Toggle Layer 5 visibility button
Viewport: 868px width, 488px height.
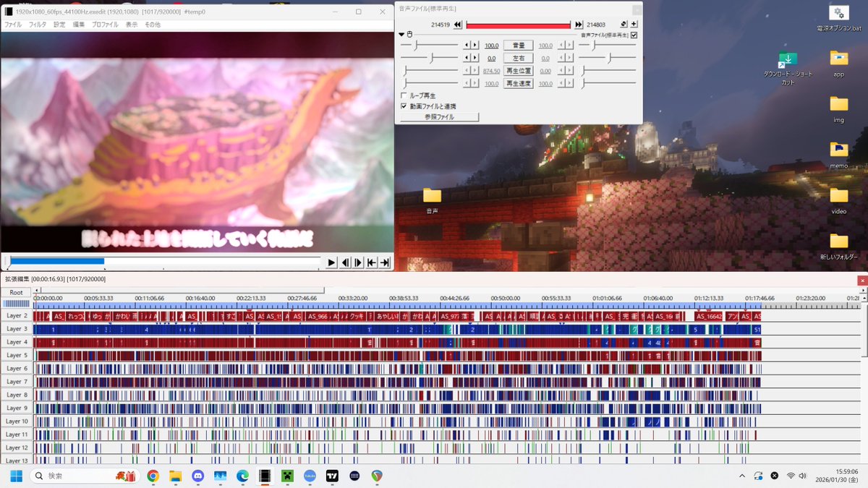tap(16, 355)
